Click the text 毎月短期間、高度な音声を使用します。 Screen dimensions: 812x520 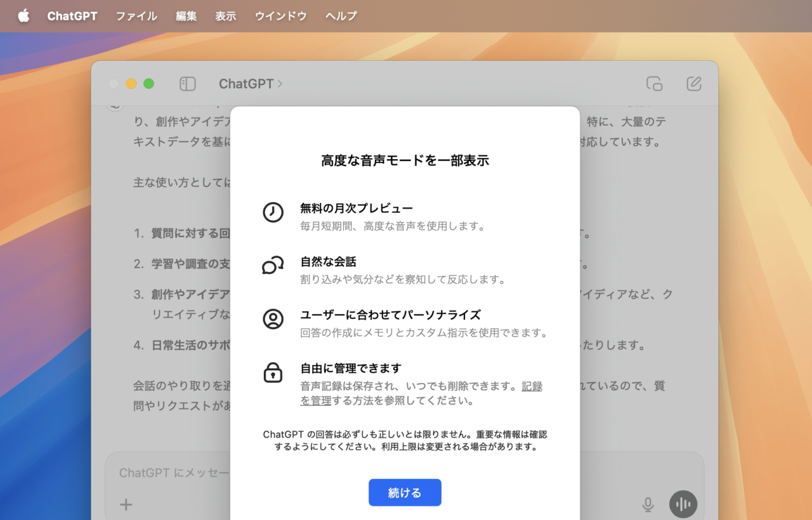point(393,226)
